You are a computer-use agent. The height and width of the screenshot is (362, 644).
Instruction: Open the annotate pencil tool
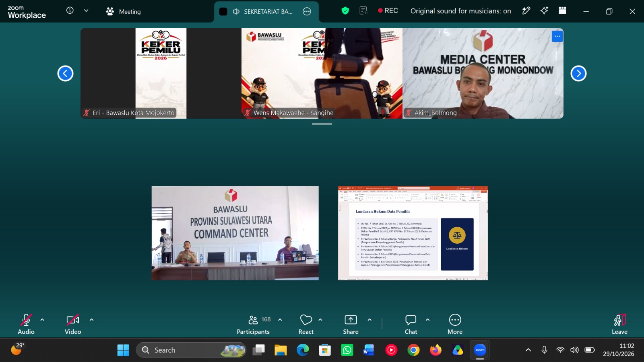(526, 11)
